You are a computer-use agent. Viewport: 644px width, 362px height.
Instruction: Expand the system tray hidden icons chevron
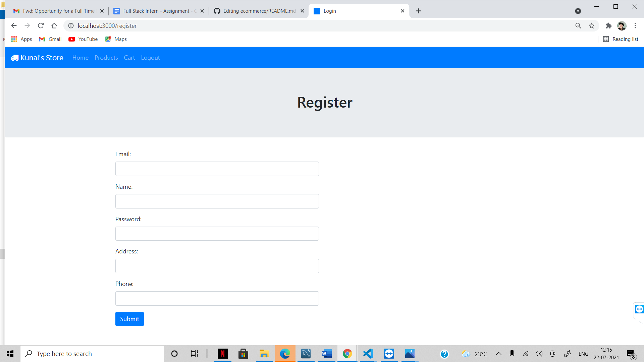click(x=499, y=354)
